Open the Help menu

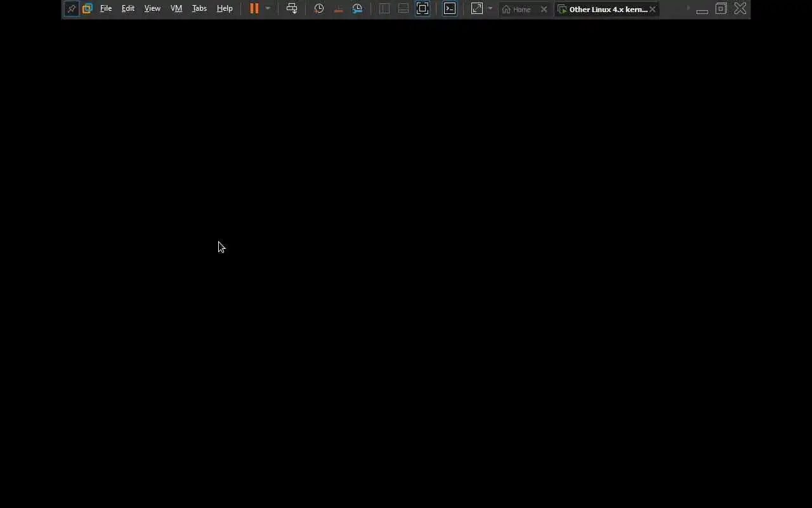(x=225, y=9)
